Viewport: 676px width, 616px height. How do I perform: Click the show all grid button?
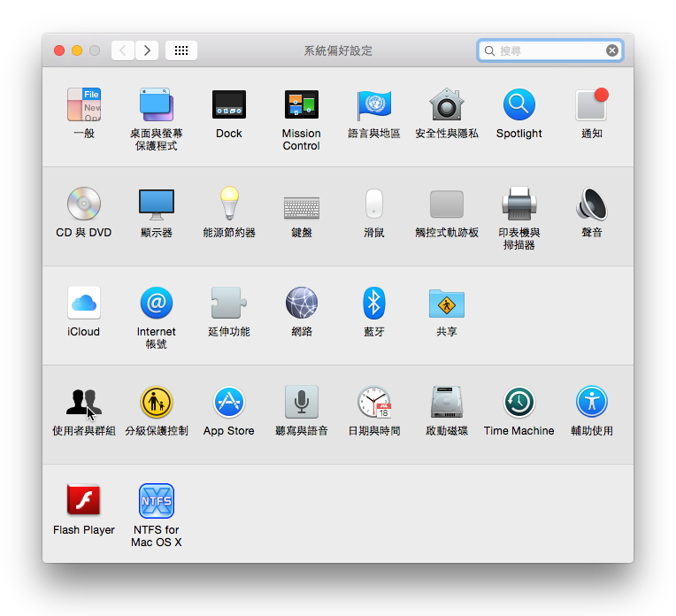[181, 50]
